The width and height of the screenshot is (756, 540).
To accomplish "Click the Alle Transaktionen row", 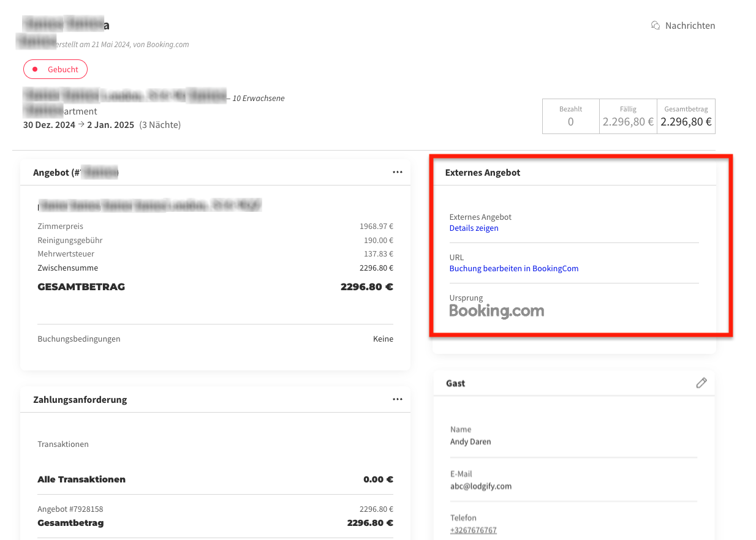I will [x=81, y=479].
